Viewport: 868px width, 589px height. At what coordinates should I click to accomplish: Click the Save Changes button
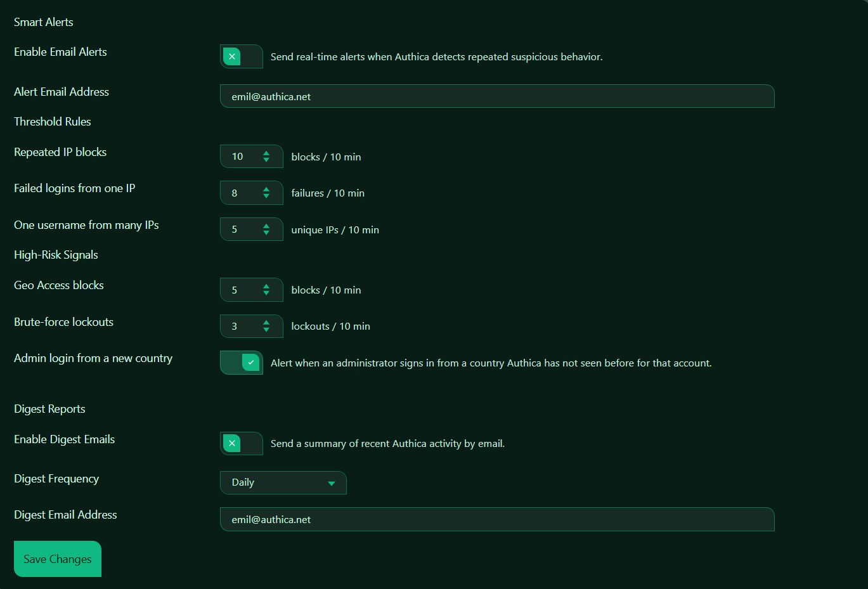[58, 559]
